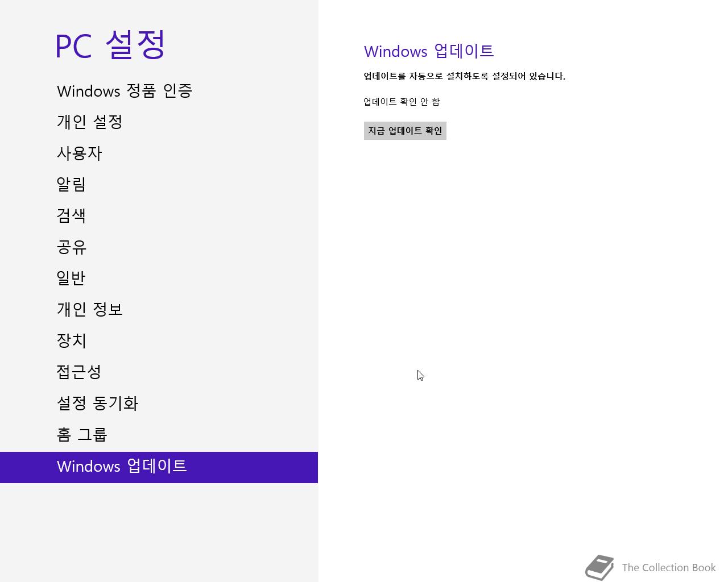Screen dimensions: 728x582
Task: Select 일반 settings category
Action: coord(159,278)
